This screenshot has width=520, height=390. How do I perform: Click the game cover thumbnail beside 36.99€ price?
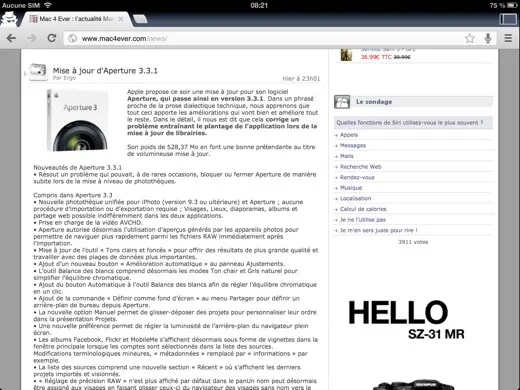tap(346, 55)
